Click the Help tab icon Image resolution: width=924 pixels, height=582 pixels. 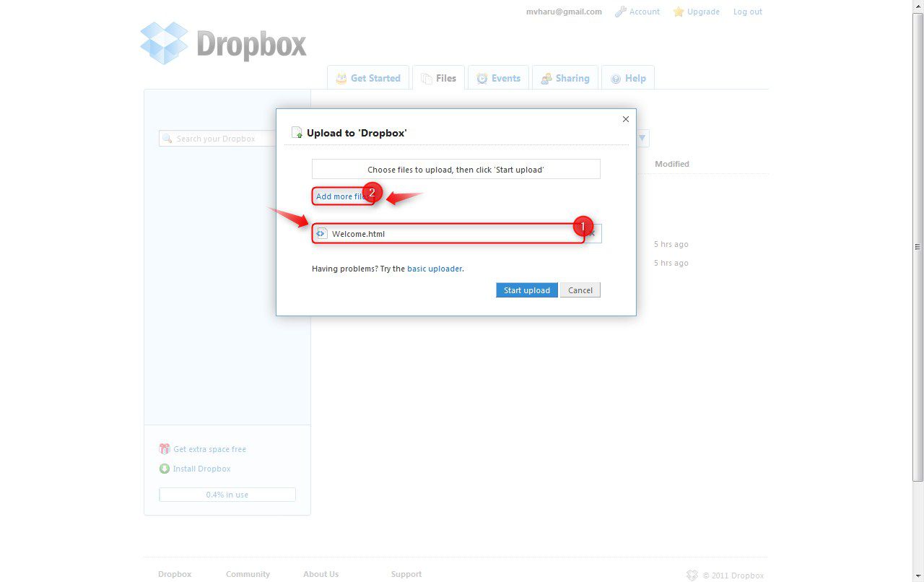pyautogui.click(x=616, y=79)
